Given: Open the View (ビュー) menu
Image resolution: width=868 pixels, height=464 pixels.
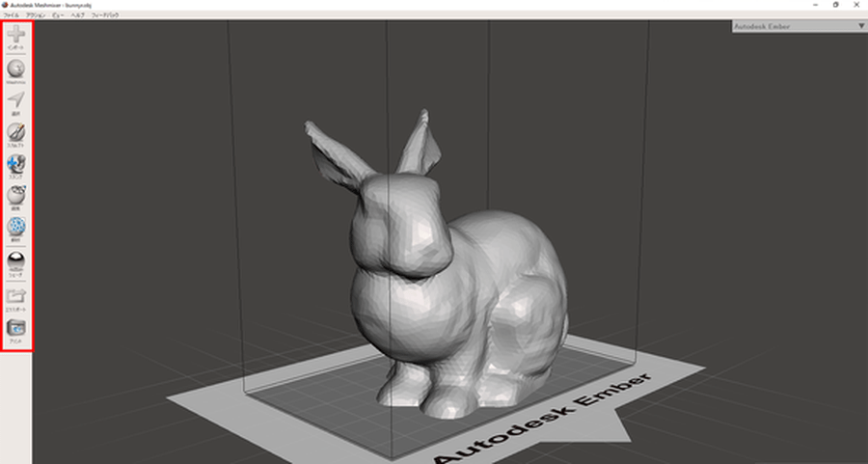Looking at the screenshot, I should 58,15.
